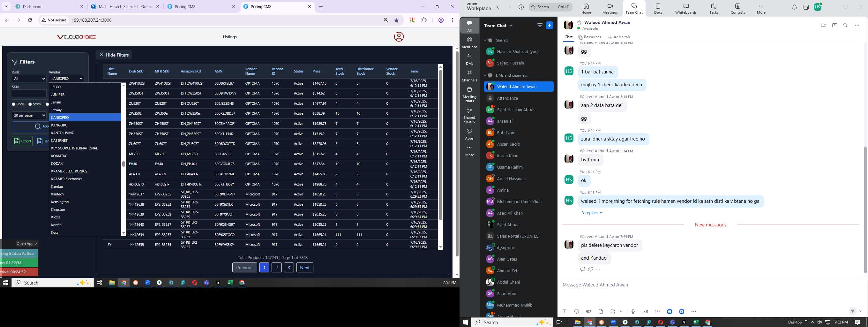Switch to the Dashboard Chrome tab
The height and width of the screenshot is (327, 868).
pyautogui.click(x=49, y=6)
